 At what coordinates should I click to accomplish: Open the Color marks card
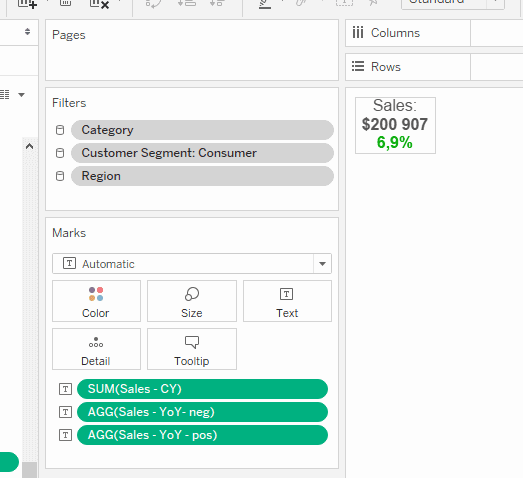(x=96, y=301)
